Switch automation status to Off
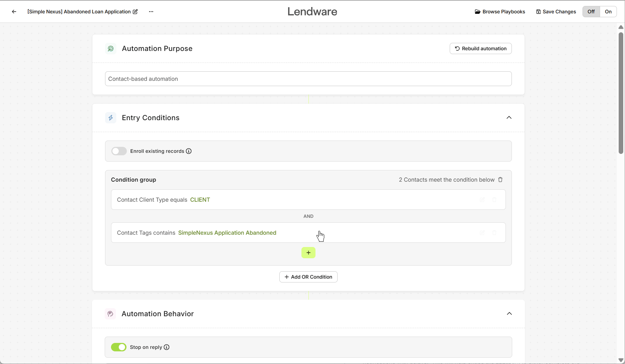The height and width of the screenshot is (364, 625). pos(591,12)
